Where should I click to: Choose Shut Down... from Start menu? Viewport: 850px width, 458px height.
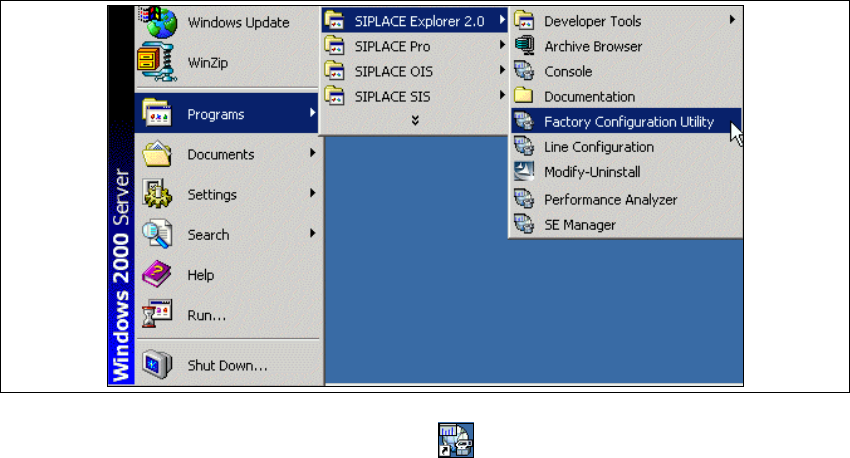point(227,365)
